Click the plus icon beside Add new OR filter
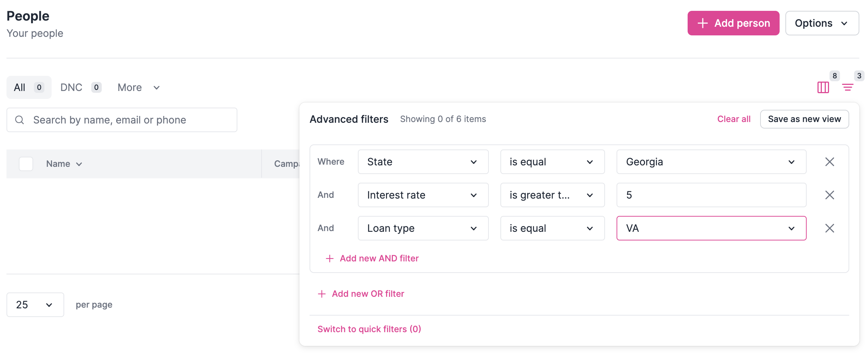Image resolution: width=868 pixels, height=356 pixels. 321,294
